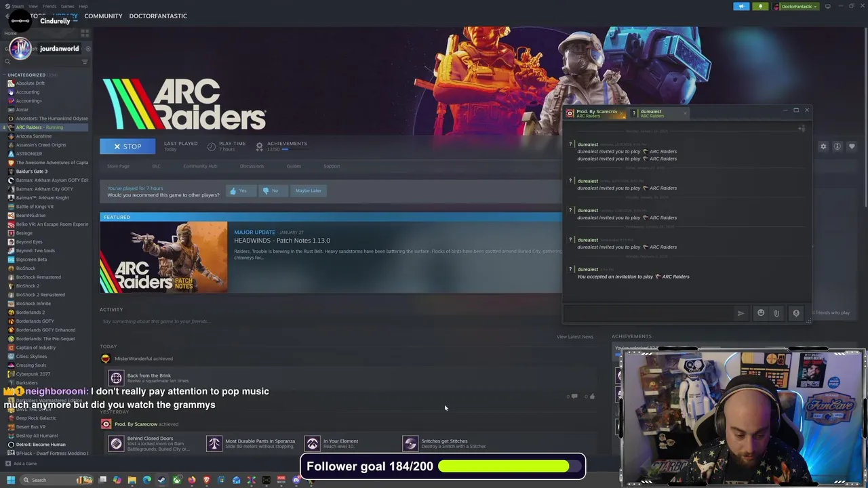Click the Play Time clock icon

pyautogui.click(x=212, y=146)
